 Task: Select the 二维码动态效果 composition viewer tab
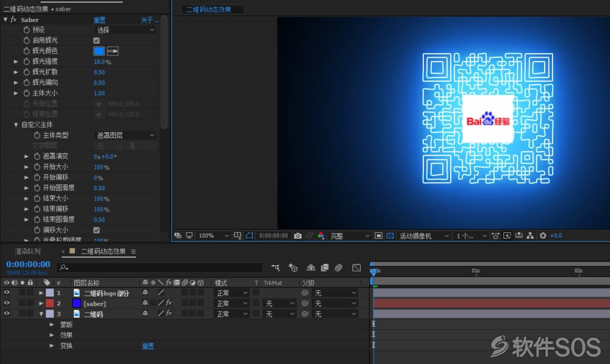point(209,9)
